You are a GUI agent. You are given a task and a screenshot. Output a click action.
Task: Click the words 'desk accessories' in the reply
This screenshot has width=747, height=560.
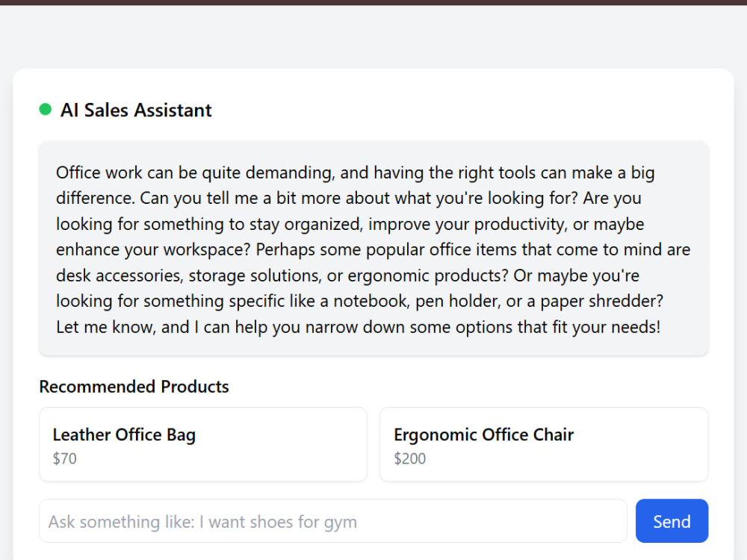pyautogui.click(x=119, y=276)
